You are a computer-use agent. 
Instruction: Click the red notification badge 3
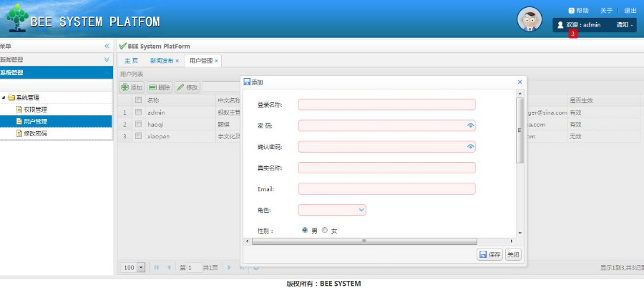point(573,34)
